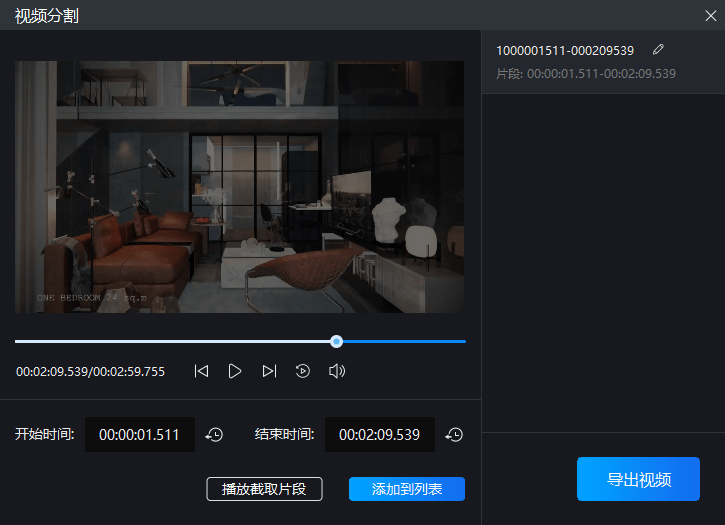
Task: Set start time to current position icon
Action: 214,435
